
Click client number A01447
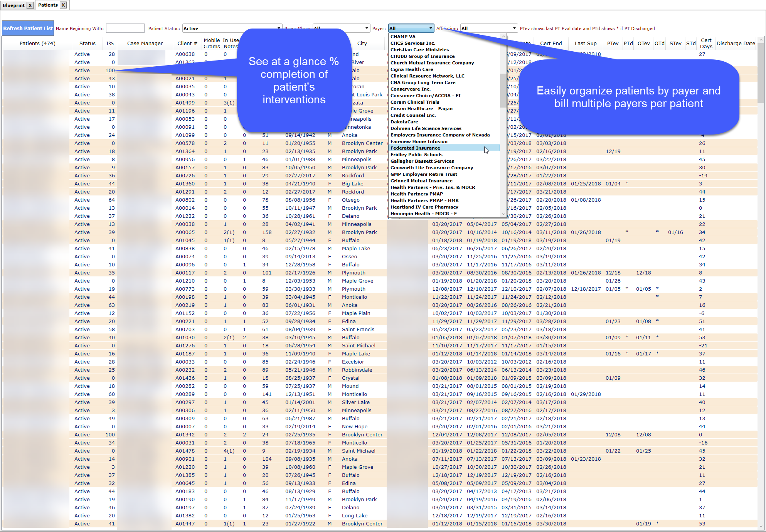[185, 524]
